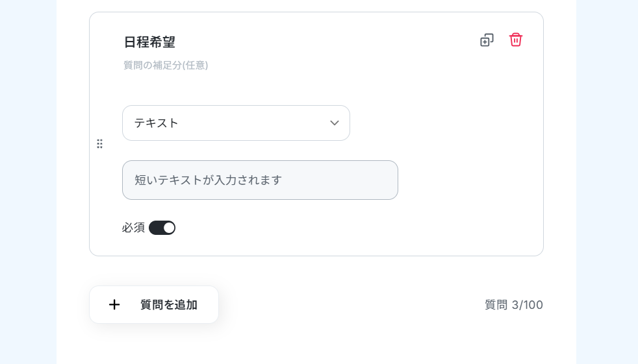Click the white knob of the required switch

click(x=169, y=228)
